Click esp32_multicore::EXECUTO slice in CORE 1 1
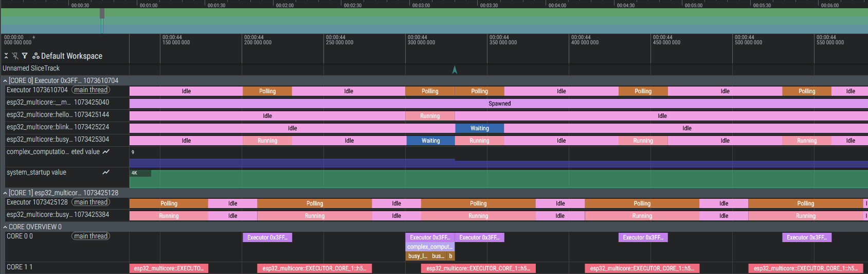 tap(169, 268)
